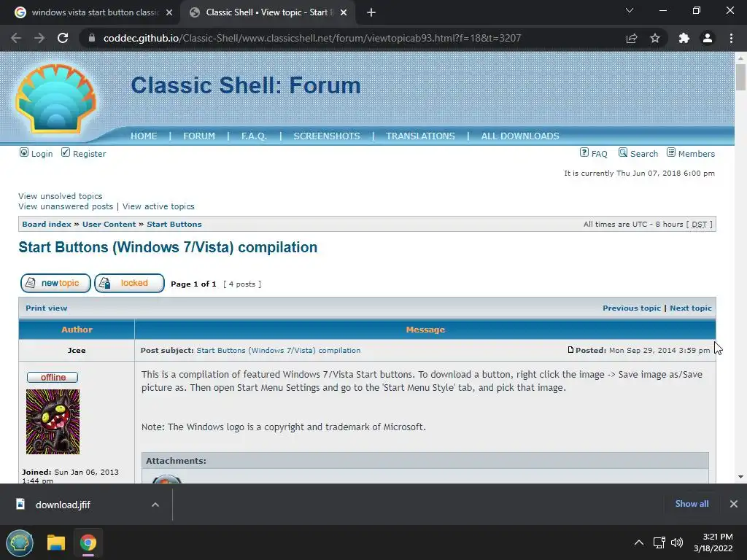Go to Board index breadcrumb
The width and height of the screenshot is (747, 560).
point(47,225)
